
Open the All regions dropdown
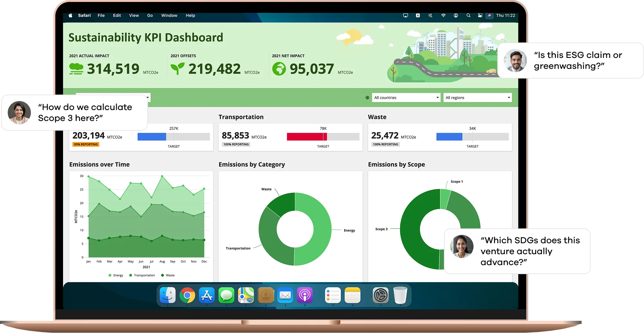(477, 97)
